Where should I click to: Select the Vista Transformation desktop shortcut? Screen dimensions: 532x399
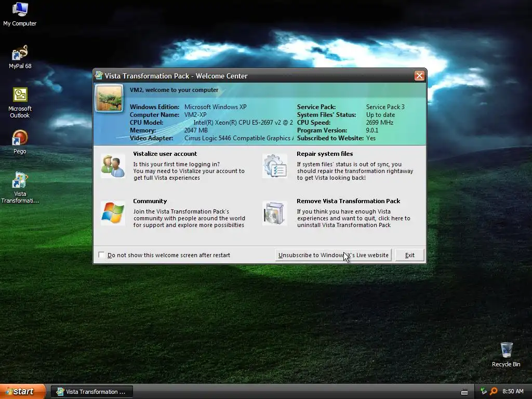pyautogui.click(x=20, y=188)
